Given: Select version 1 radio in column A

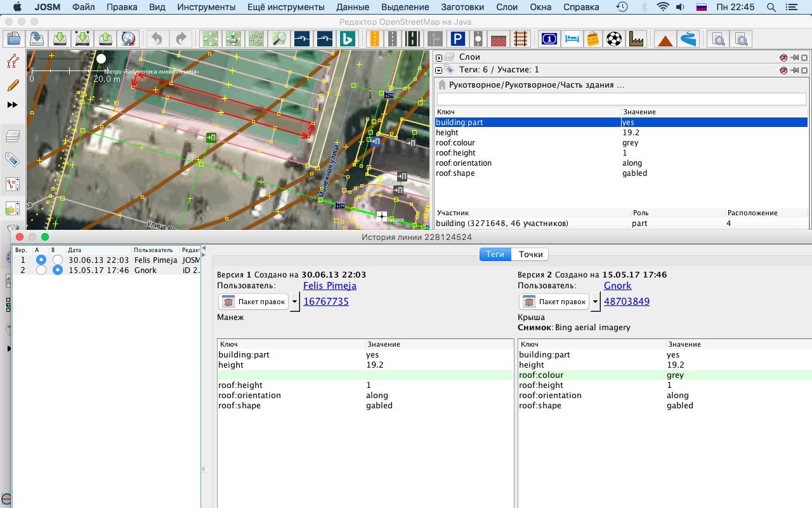Looking at the screenshot, I should click(41, 260).
